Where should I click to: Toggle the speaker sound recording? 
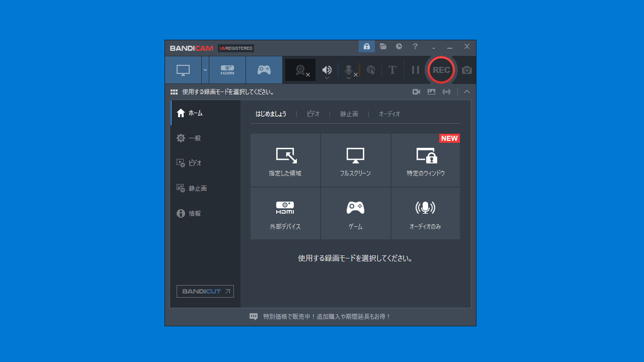(327, 69)
